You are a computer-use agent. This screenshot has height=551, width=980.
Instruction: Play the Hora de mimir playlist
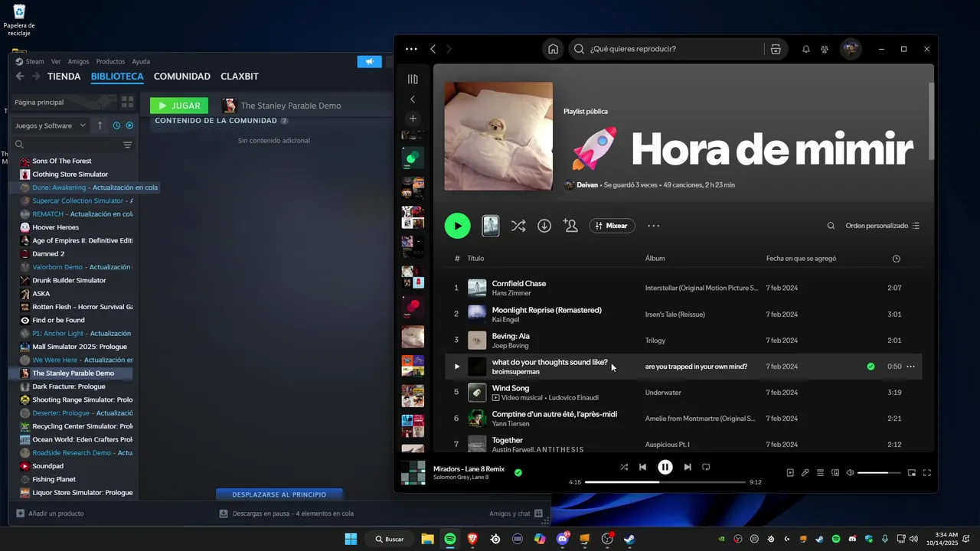[x=457, y=226]
